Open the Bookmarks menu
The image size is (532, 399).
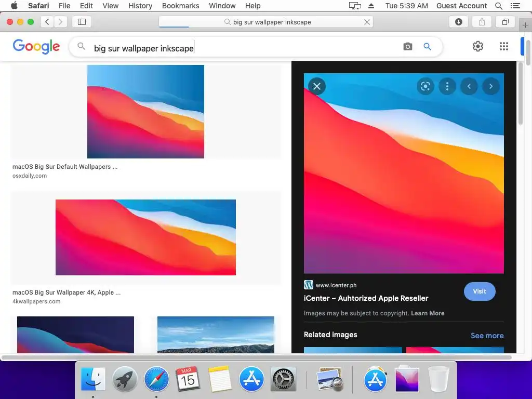pos(180,6)
